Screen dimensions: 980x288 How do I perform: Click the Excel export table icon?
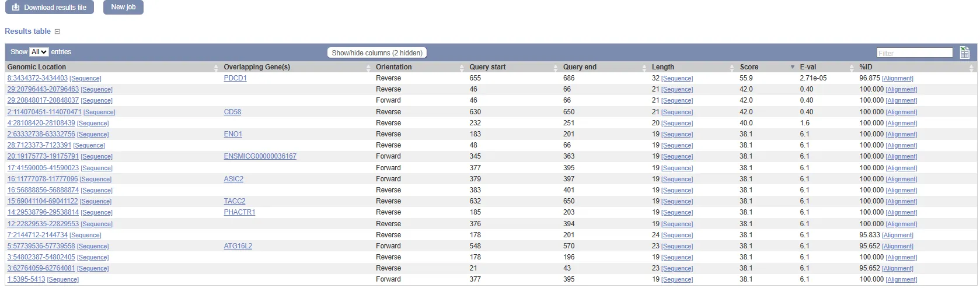[x=964, y=52]
